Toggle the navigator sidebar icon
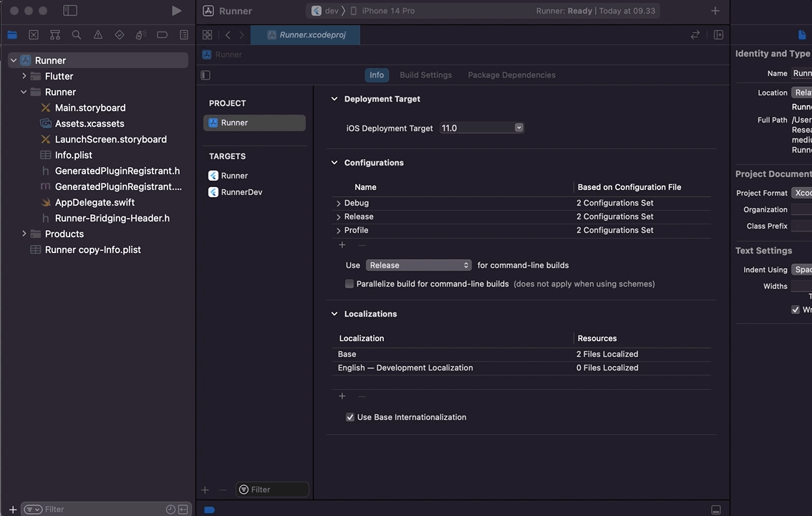 pyautogui.click(x=70, y=11)
